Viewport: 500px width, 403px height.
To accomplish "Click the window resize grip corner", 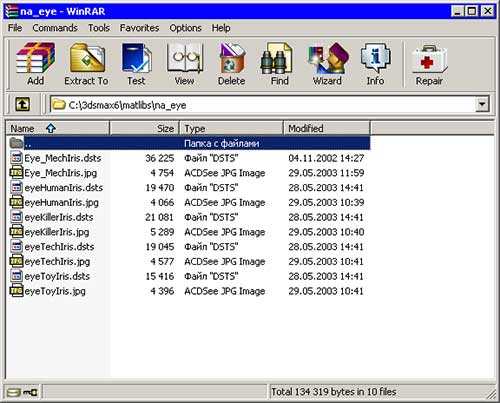I will [491, 394].
